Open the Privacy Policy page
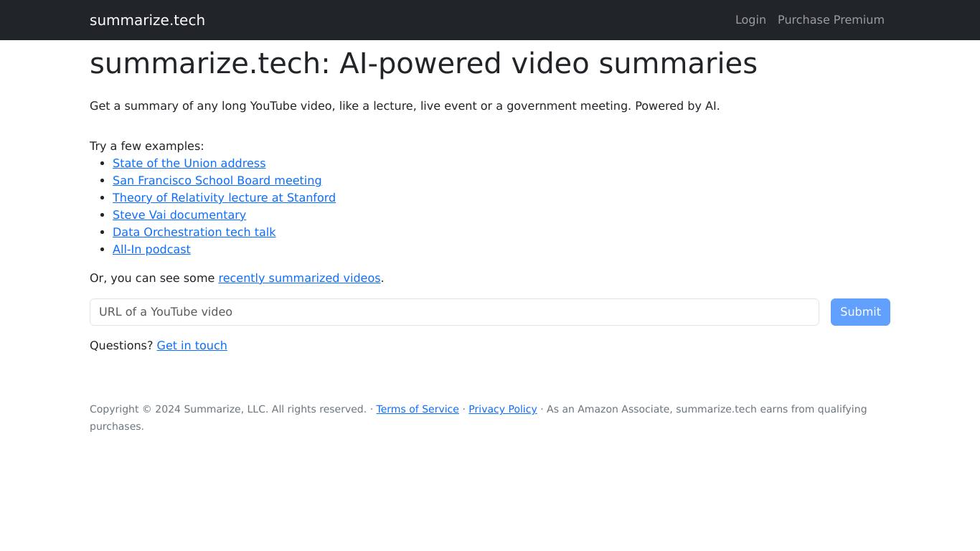Viewport: 980px width, 551px height. [x=502, y=409]
